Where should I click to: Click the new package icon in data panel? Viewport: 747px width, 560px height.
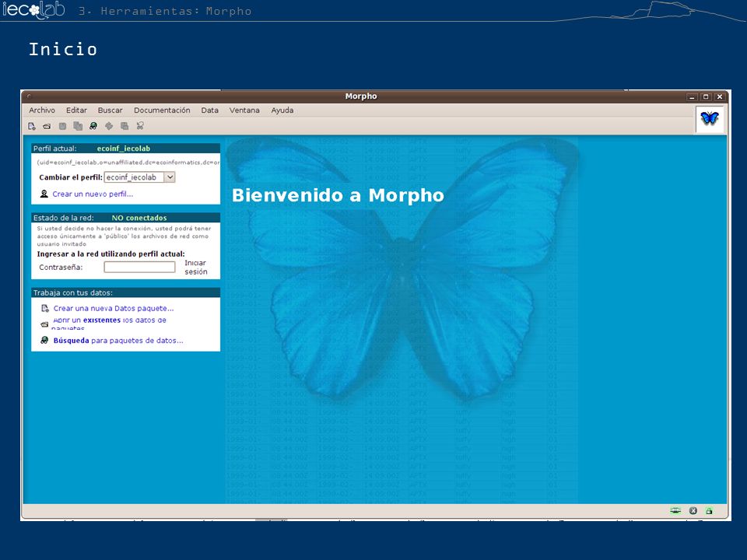[45, 308]
